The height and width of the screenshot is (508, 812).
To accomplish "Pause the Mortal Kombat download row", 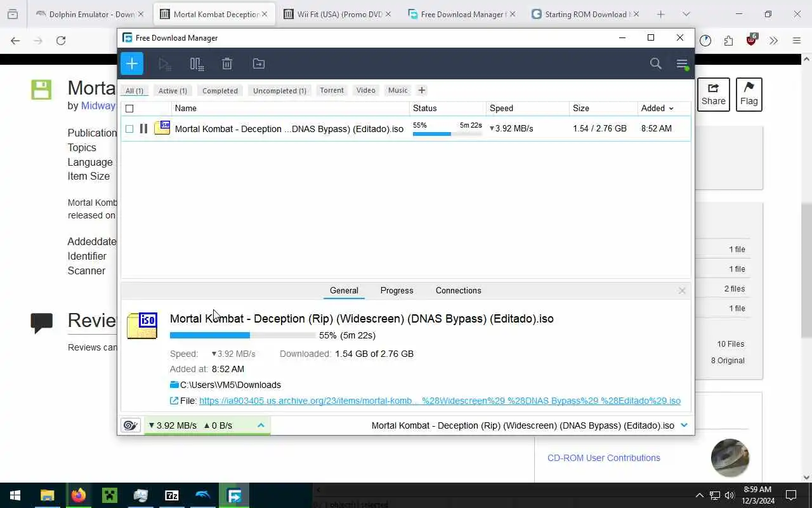I will (x=143, y=128).
